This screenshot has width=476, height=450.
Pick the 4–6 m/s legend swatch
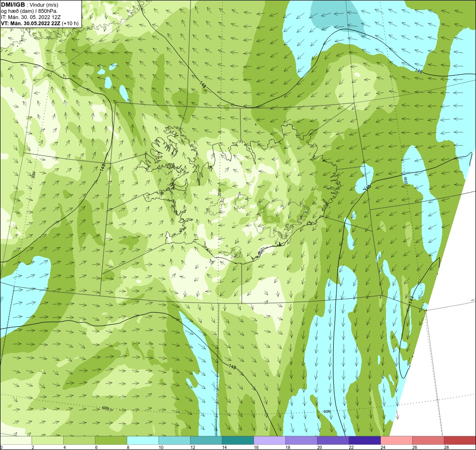click(x=79, y=440)
